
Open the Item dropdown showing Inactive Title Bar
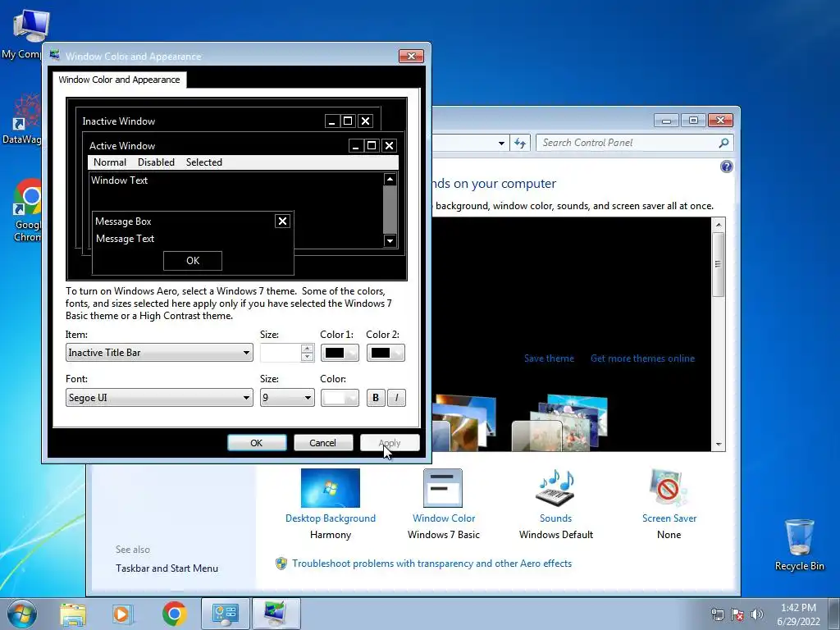point(159,353)
